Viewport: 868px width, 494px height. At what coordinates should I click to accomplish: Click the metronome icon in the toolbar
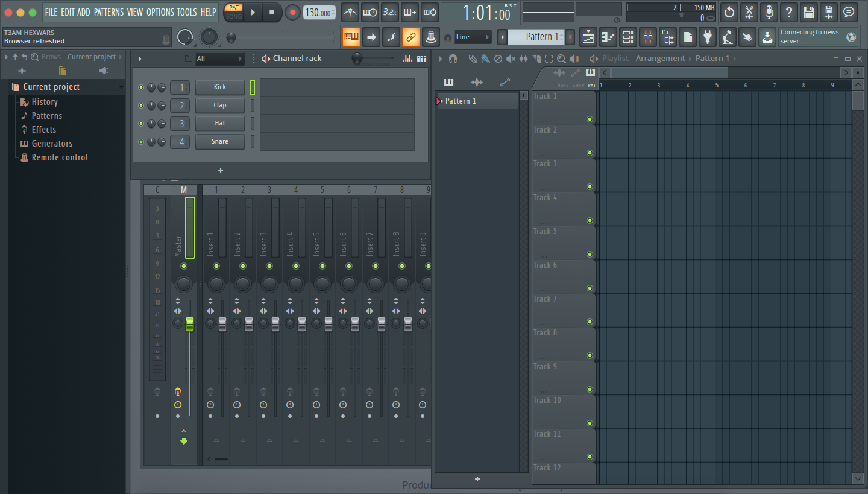pyautogui.click(x=350, y=12)
